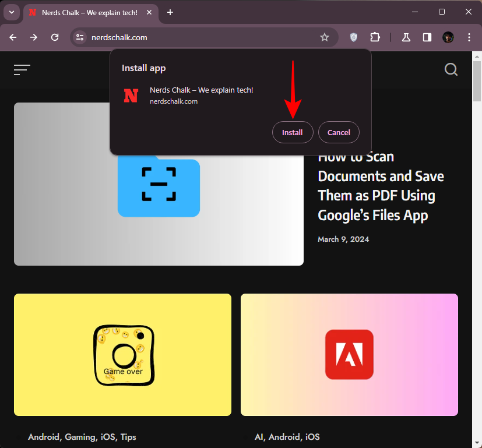
Task: Bookmark this page with star icon
Action: (x=325, y=37)
